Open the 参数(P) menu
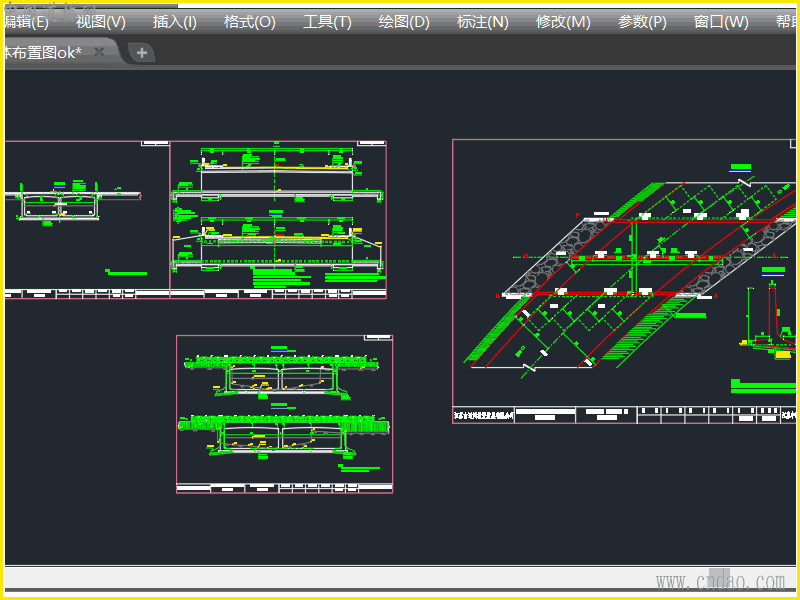The width and height of the screenshot is (800, 600). tap(642, 22)
